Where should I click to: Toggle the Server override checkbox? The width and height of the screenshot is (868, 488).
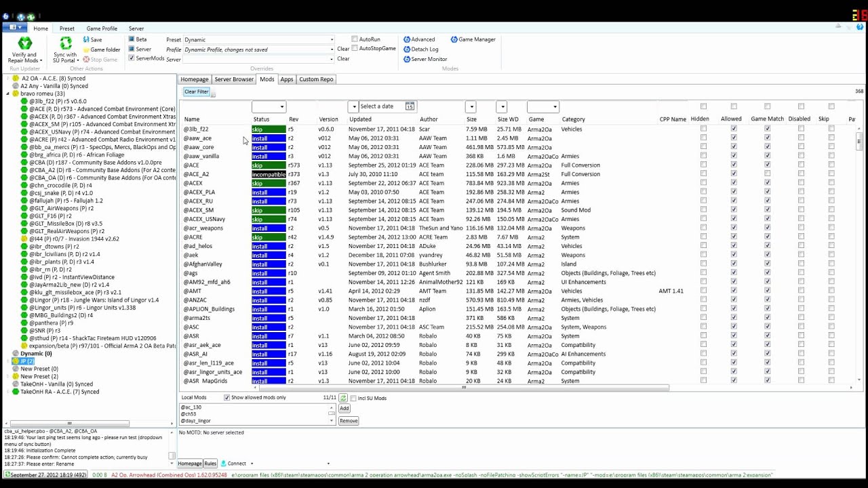[132, 49]
